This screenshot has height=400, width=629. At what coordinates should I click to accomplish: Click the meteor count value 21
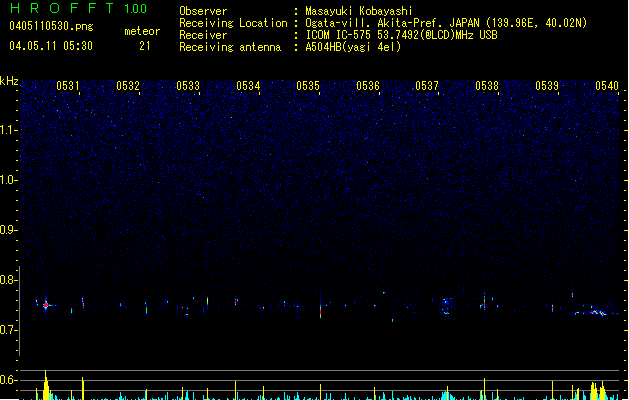tap(145, 46)
